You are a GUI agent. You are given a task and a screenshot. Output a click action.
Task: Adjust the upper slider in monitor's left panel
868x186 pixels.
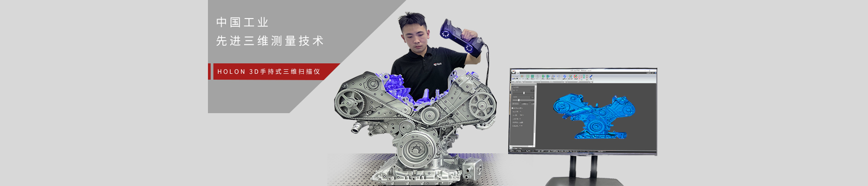coord(523,93)
